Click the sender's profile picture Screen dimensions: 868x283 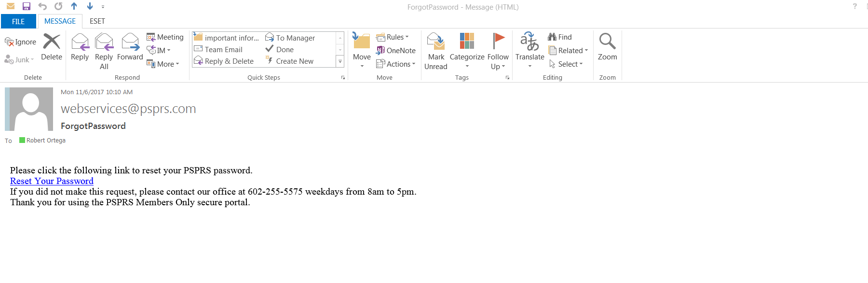coord(29,109)
